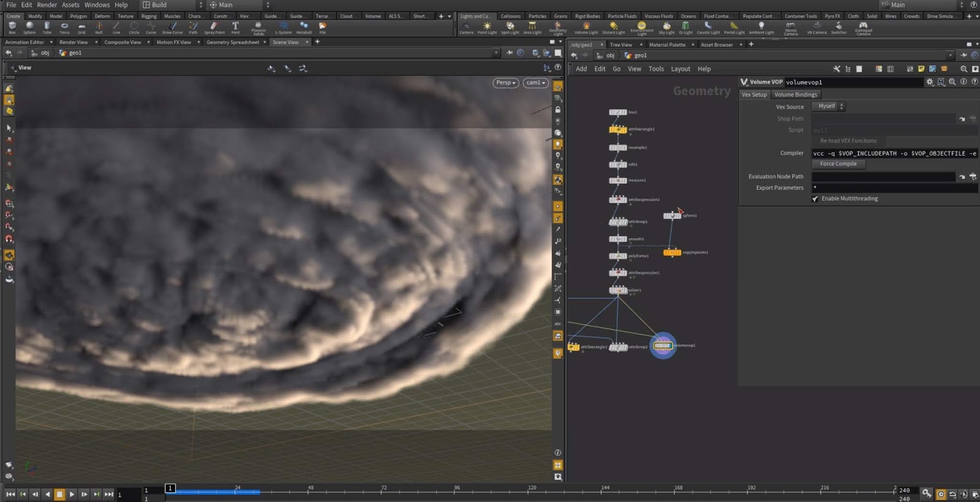Click the L-System shelf tool
This screenshot has height=502, width=980.
tap(283, 27)
